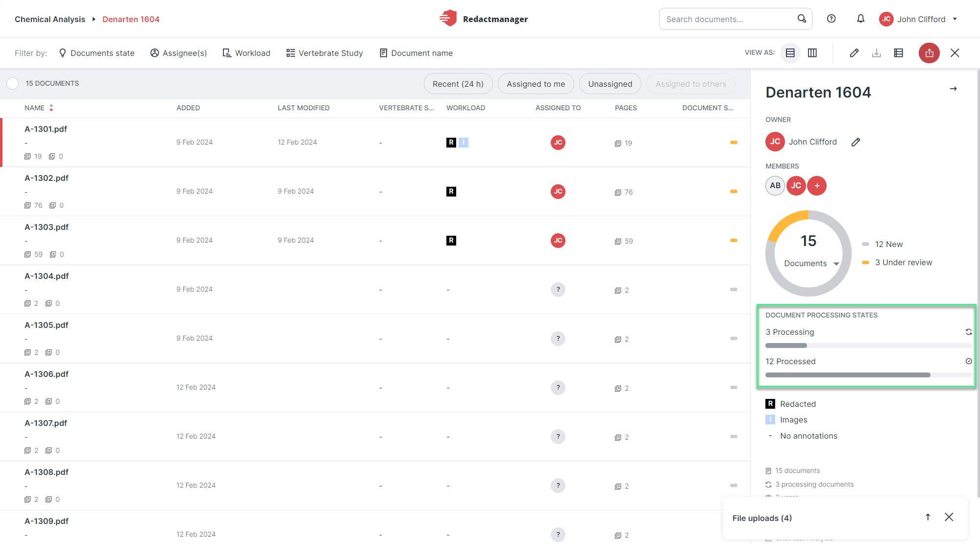Click the Redacted legend icon
The image size is (980, 544).
pos(770,404)
